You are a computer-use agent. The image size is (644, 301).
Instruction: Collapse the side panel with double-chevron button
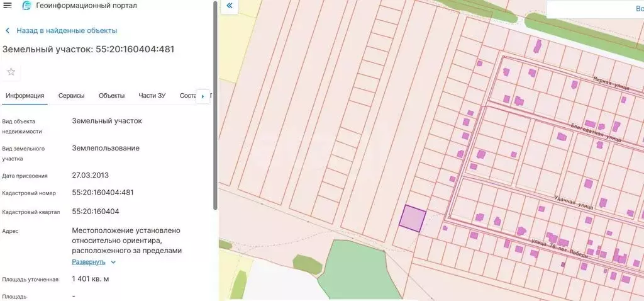pyautogui.click(x=230, y=6)
